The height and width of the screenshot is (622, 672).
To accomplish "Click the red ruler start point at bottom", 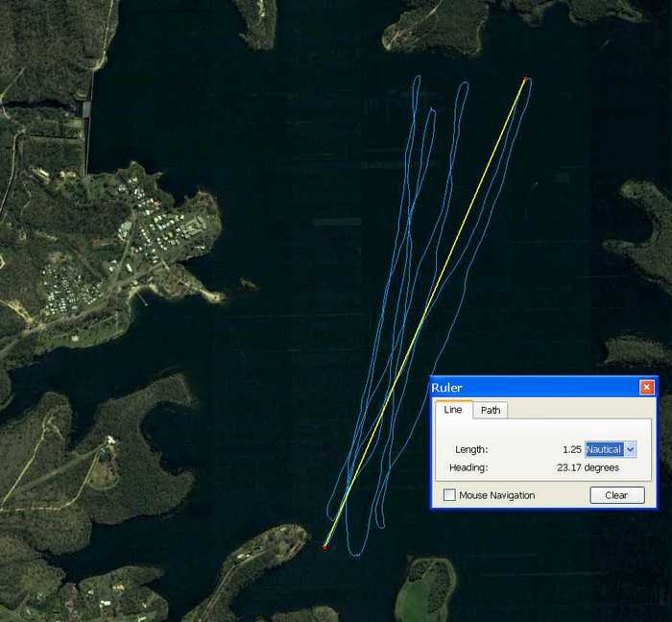I will [x=324, y=547].
